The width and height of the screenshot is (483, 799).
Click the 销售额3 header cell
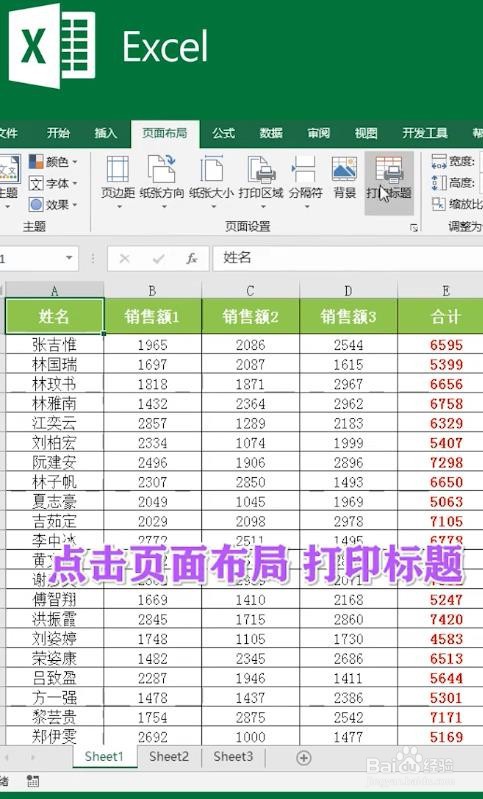[348, 316]
